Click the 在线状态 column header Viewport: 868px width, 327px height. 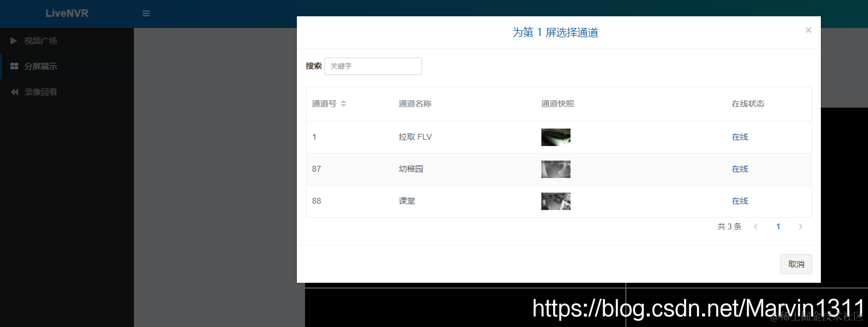tap(748, 104)
